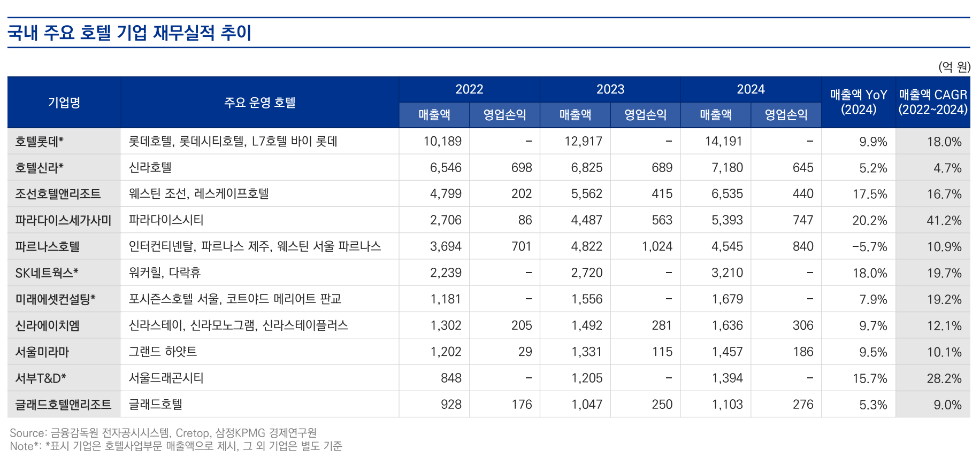Click the 워커힐, 다락휴 hotel cell
The width and height of the screenshot is (980, 458).
pyautogui.click(x=165, y=273)
